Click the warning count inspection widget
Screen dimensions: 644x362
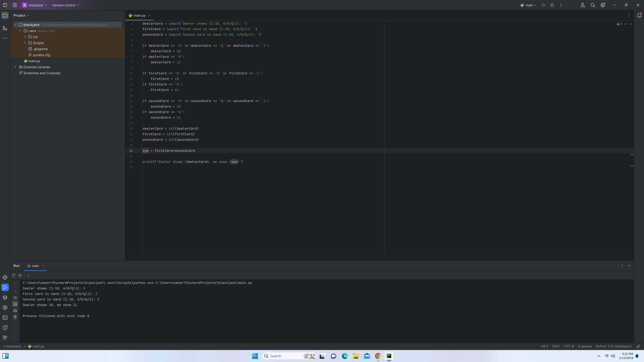pos(619,24)
